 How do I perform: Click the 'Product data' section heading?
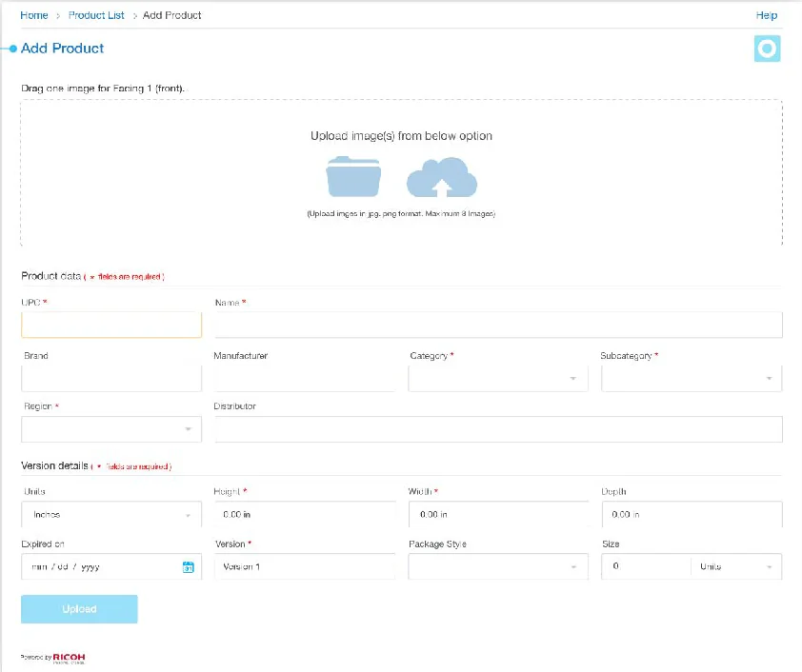(50, 276)
